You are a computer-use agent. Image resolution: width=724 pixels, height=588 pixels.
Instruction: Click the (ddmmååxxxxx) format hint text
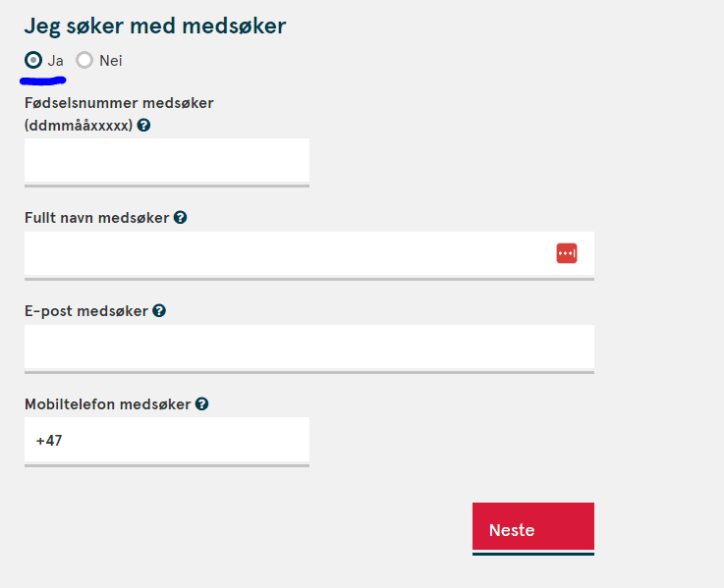tap(79, 126)
